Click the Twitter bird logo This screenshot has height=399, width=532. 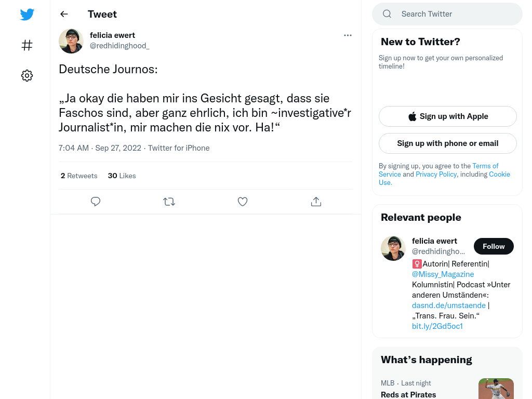[x=27, y=14]
